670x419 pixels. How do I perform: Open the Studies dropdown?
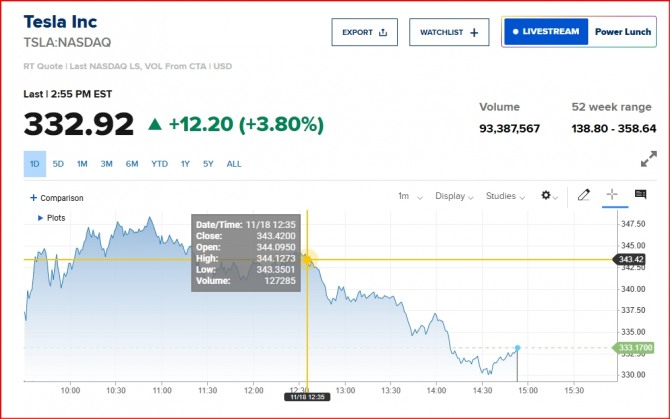coord(505,196)
